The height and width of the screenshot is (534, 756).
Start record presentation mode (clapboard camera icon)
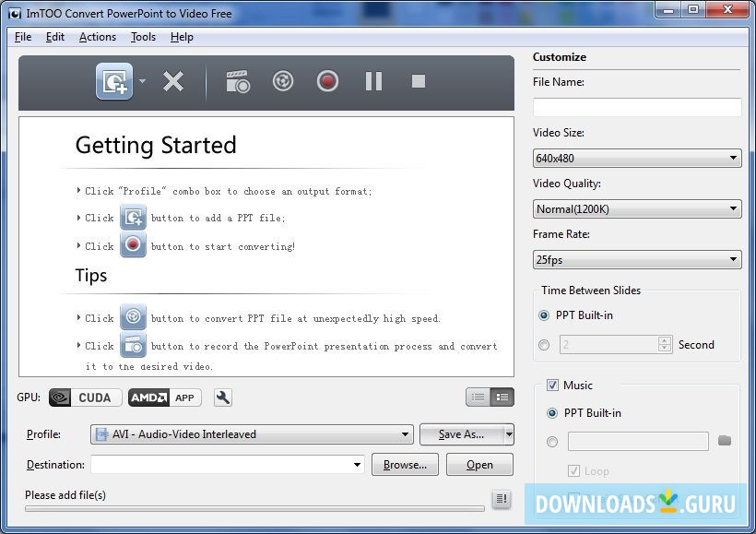(238, 81)
